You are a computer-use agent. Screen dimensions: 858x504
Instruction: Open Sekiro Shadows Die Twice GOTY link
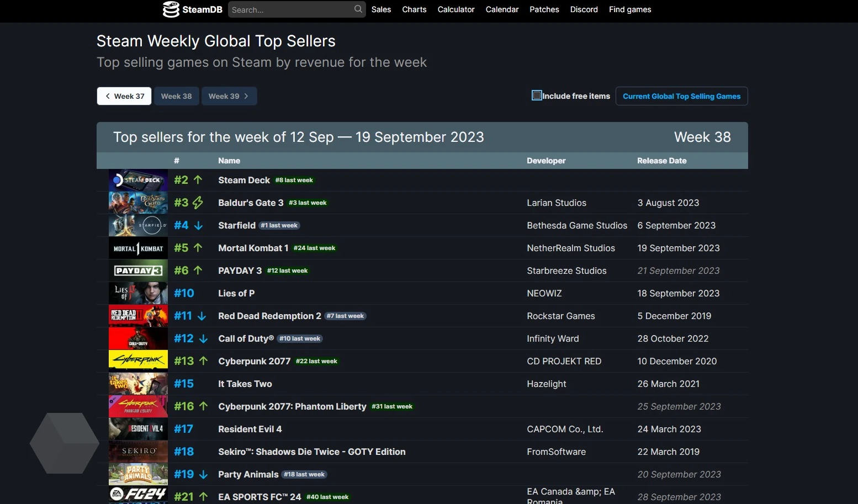[x=312, y=452]
